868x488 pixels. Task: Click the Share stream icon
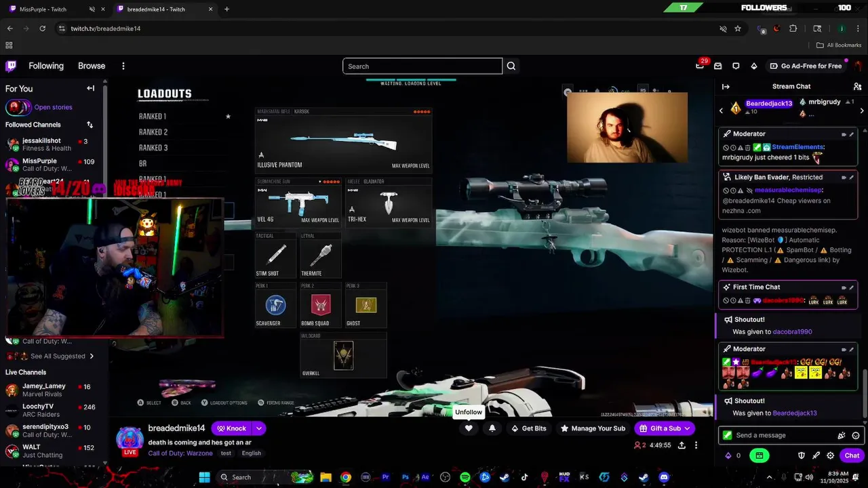click(x=682, y=445)
